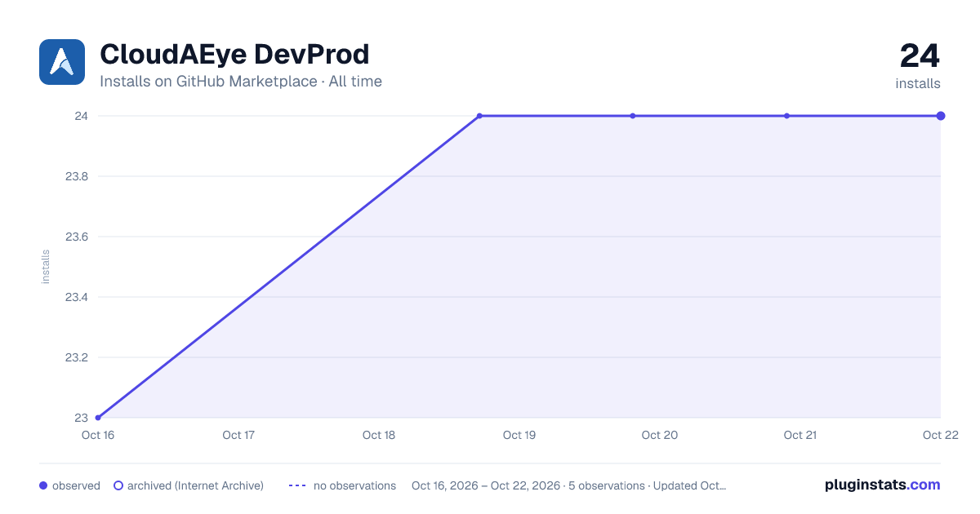Open the pluginstats.com link
The height and width of the screenshot is (514, 980).
882,485
